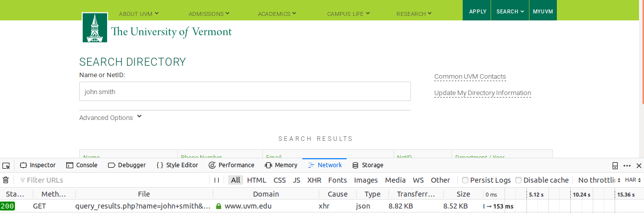644x213 pixels.
Task: Filter requests by Fonts
Action: 338,180
